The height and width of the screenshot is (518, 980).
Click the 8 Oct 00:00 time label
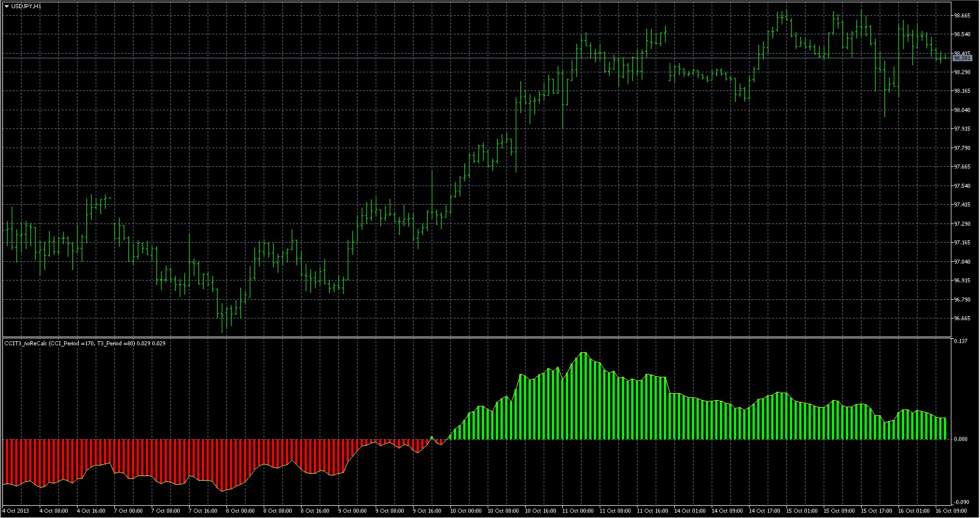click(x=240, y=511)
